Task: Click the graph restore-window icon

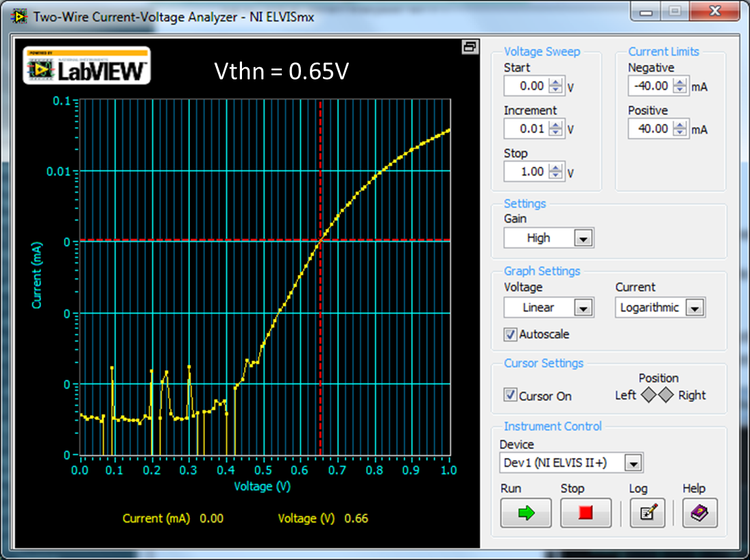Action: [x=470, y=47]
